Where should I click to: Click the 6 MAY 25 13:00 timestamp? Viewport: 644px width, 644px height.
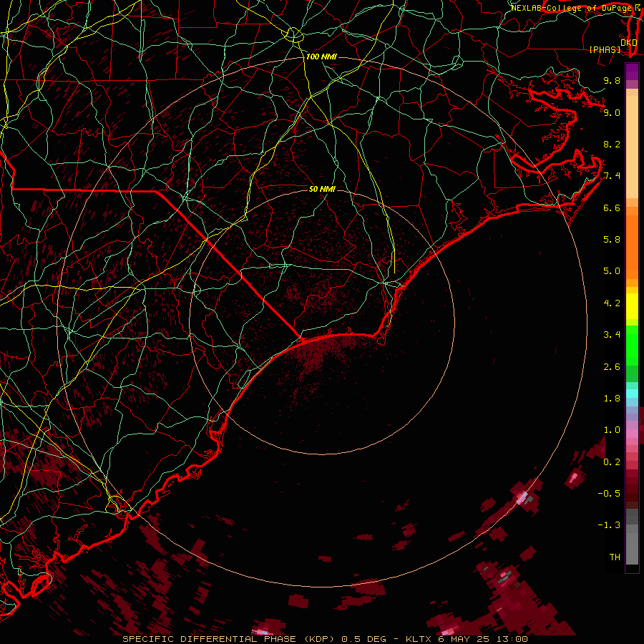pyautogui.click(x=483, y=639)
